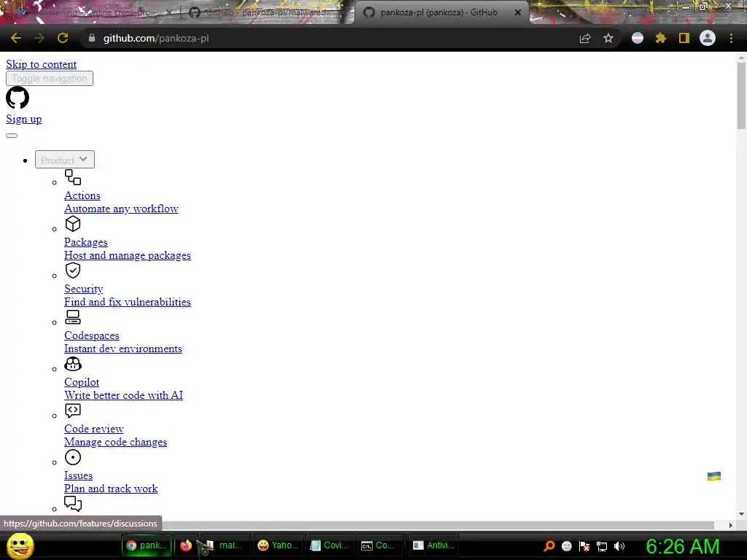This screenshot has height=560, width=747.
Task: Open the Copilot link
Action: pyautogui.click(x=82, y=382)
